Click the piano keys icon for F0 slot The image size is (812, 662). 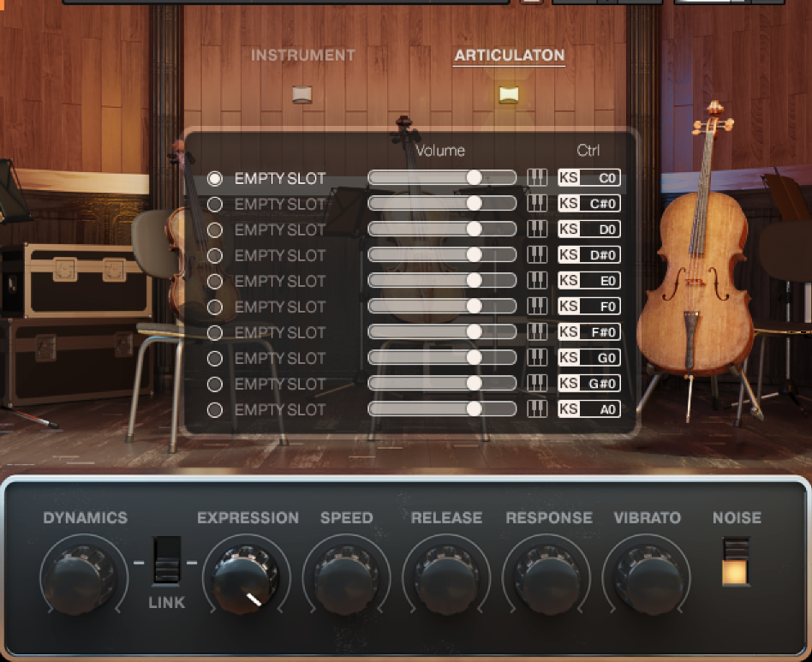[537, 307]
